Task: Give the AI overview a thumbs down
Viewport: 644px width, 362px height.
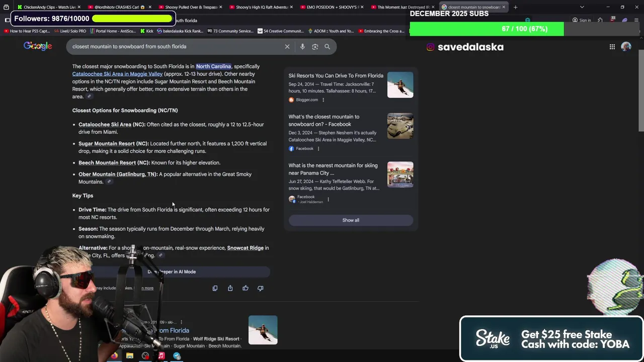Action: [261, 288]
